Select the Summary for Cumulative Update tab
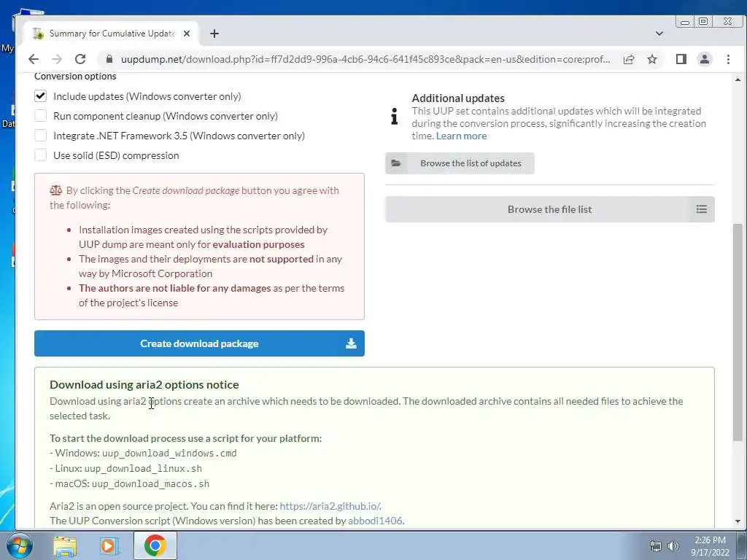 (x=112, y=34)
